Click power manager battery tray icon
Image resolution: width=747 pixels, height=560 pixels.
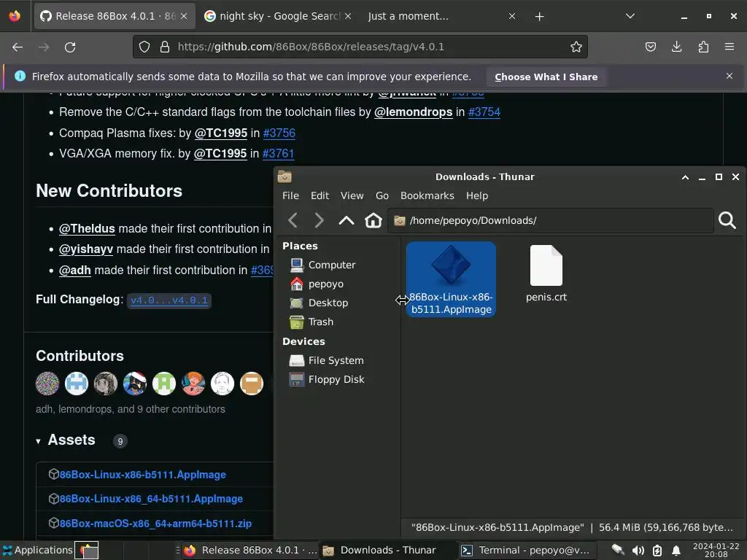pyautogui.click(x=657, y=551)
